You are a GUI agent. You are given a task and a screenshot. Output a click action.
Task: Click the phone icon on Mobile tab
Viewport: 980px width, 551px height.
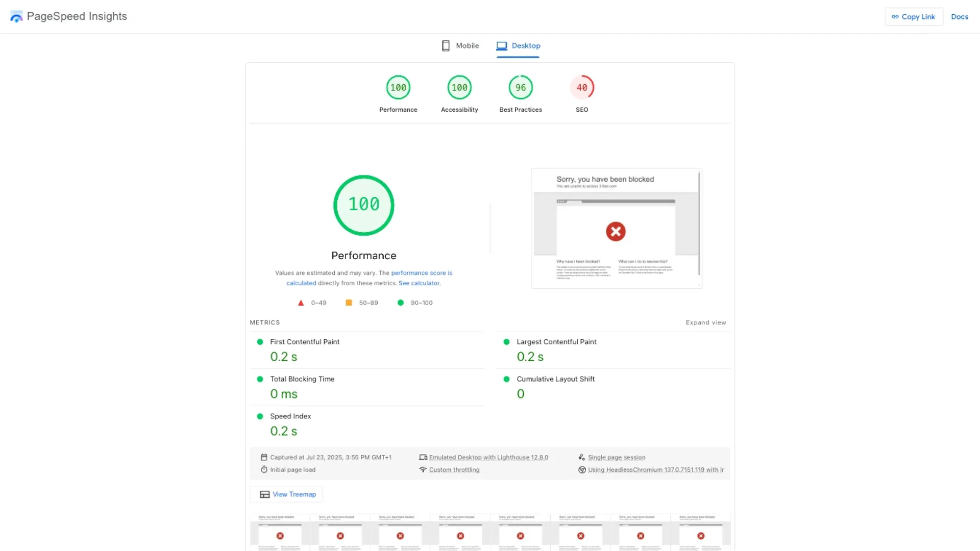tap(446, 46)
